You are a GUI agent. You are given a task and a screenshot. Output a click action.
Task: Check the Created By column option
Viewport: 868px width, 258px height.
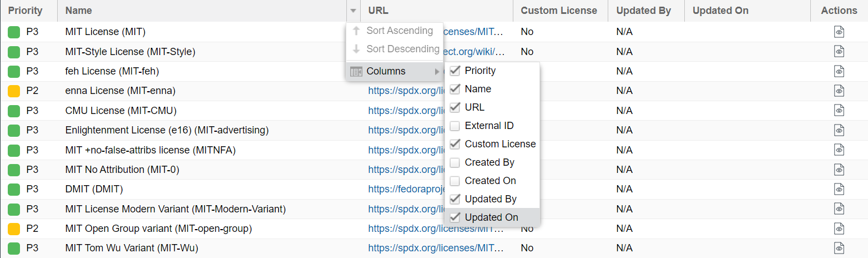tap(455, 162)
